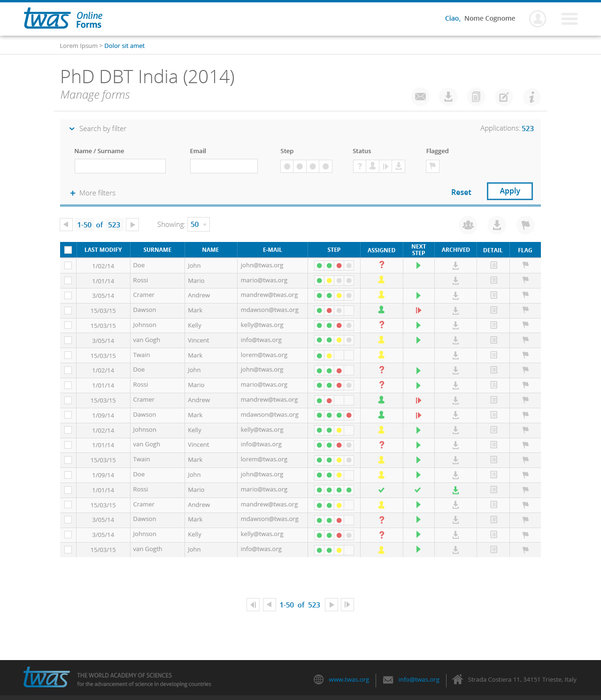Image resolution: width=601 pixels, height=700 pixels.
Task: Click the round flag icon above table
Action: [x=525, y=225]
